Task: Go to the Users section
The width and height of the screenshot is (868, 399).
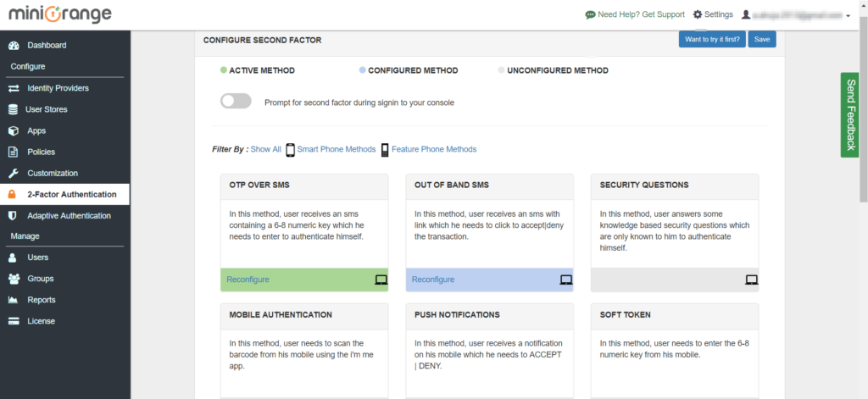Action: [37, 257]
